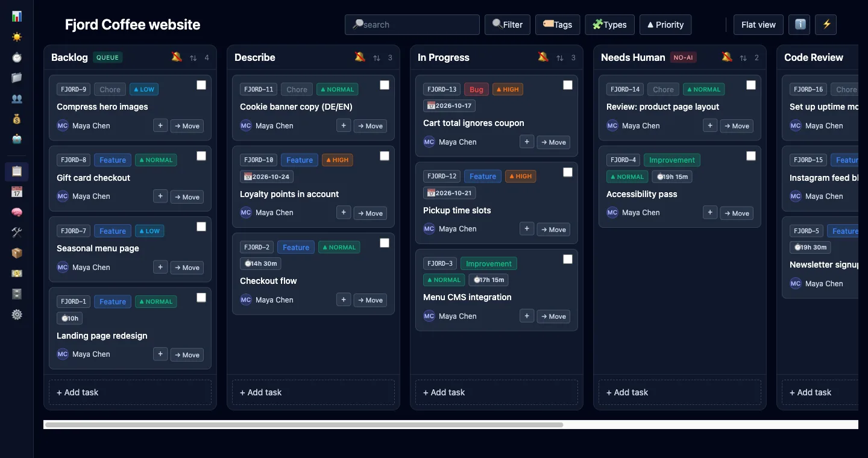Check the Accessibility pass card checkbox
Viewport: 868px width, 458px height.
(x=751, y=156)
